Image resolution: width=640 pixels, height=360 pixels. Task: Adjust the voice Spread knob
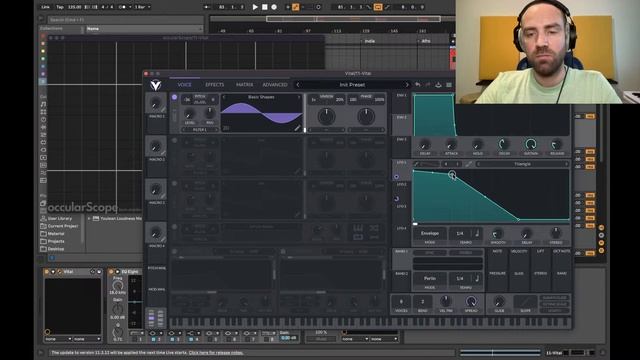coord(471,302)
